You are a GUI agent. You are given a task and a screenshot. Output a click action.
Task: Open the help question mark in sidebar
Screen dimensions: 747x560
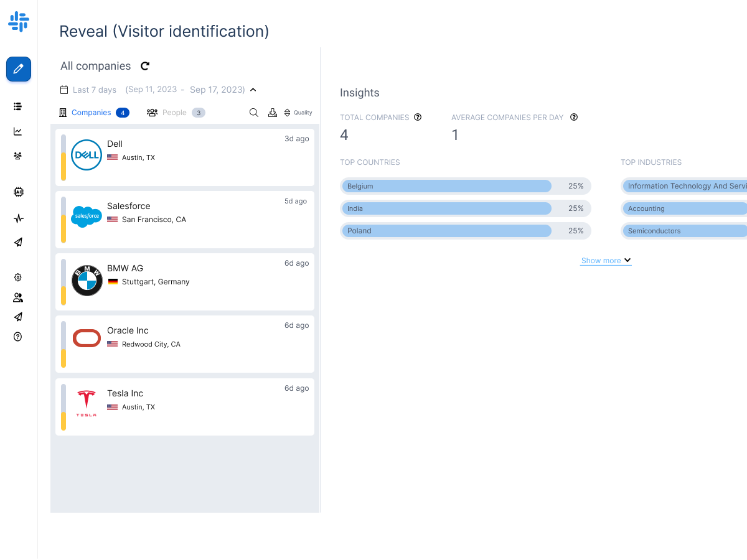coord(18,337)
